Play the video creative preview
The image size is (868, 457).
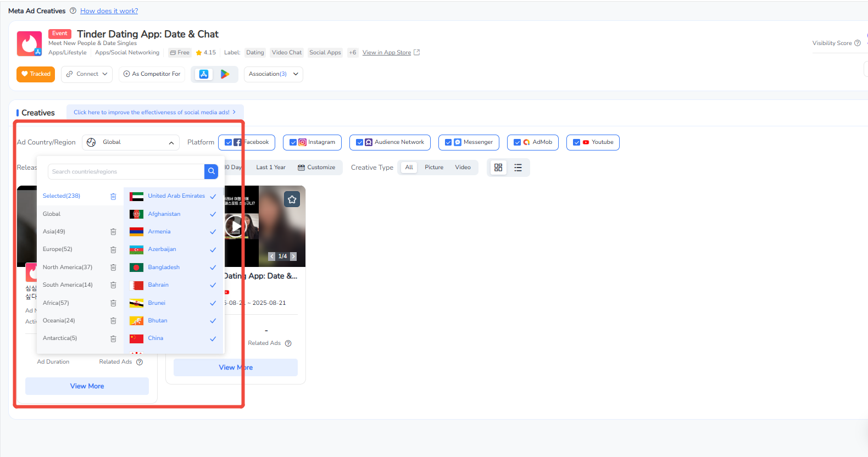[x=236, y=226]
